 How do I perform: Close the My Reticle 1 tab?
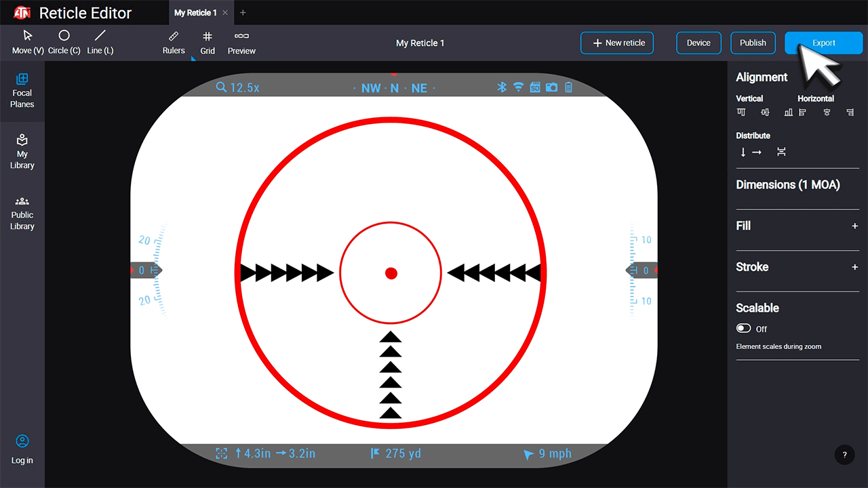[x=225, y=13]
